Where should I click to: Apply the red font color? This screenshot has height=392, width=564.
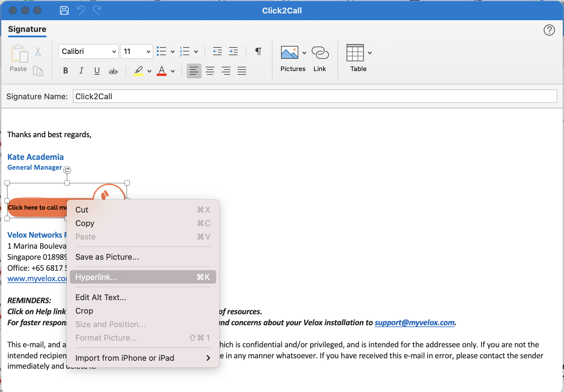point(162,71)
